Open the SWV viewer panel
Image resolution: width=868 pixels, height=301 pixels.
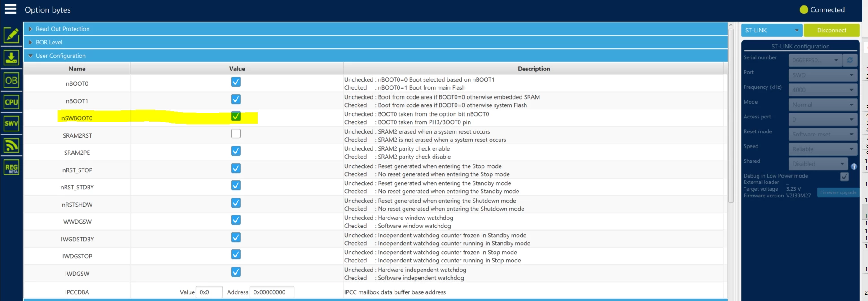[11, 123]
